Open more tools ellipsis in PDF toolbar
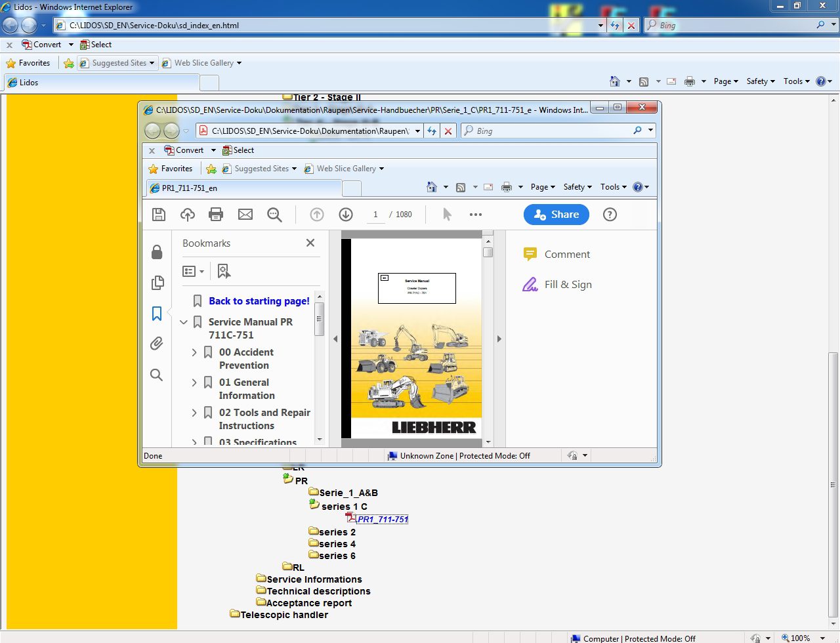 [x=476, y=215]
